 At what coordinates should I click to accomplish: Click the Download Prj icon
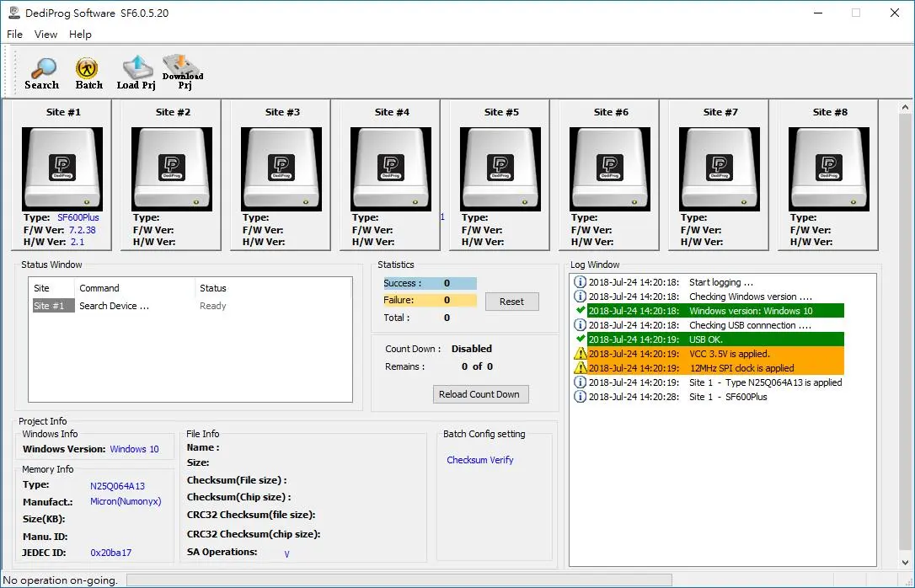pyautogui.click(x=183, y=72)
